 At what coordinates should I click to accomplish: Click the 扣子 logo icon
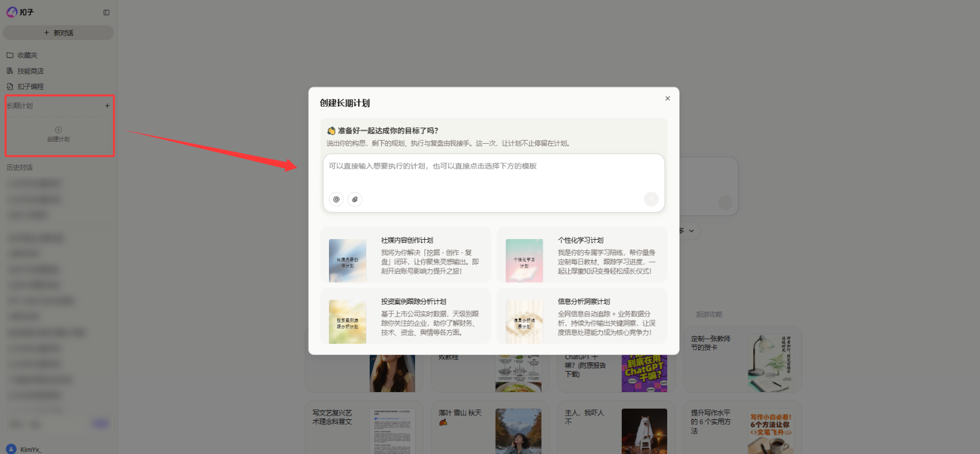coord(12,12)
